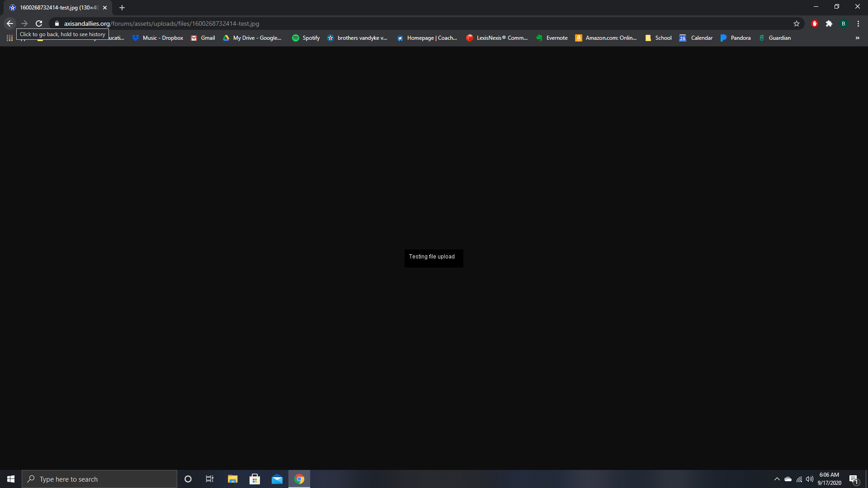Bookmark this page with star icon
Screen dimensions: 868x488
pyautogui.click(x=797, y=23)
